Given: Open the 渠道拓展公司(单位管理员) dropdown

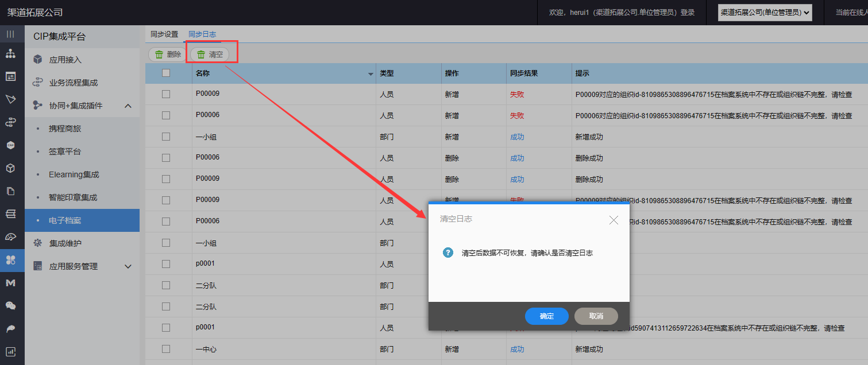Looking at the screenshot, I should [765, 12].
